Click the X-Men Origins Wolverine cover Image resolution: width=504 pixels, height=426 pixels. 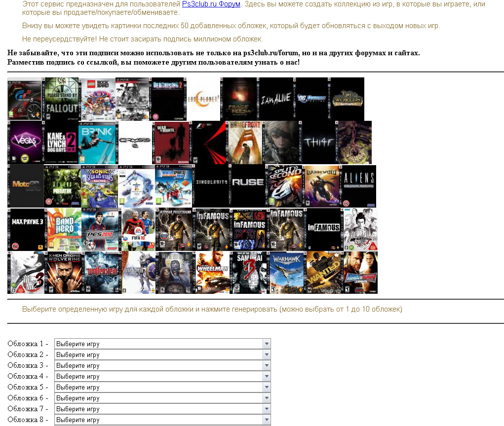[63, 273]
